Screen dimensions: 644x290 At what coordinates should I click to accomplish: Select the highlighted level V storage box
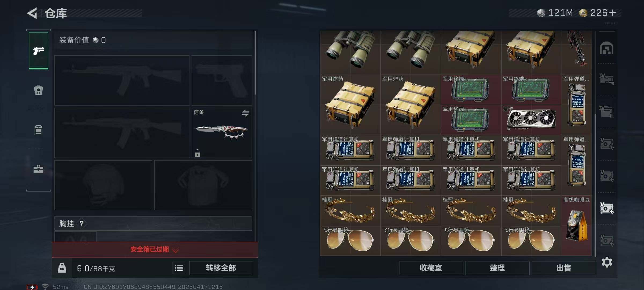coord(607,208)
